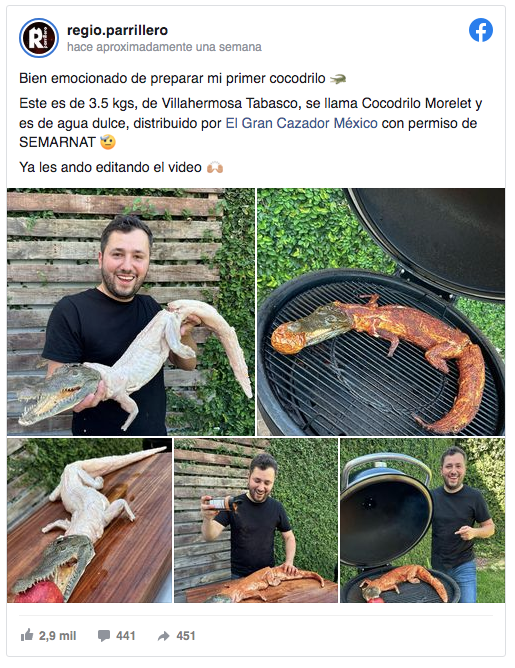This screenshot has width=515, height=668.
Task: Open photo of man holding raw crocodile
Action: tap(131, 312)
